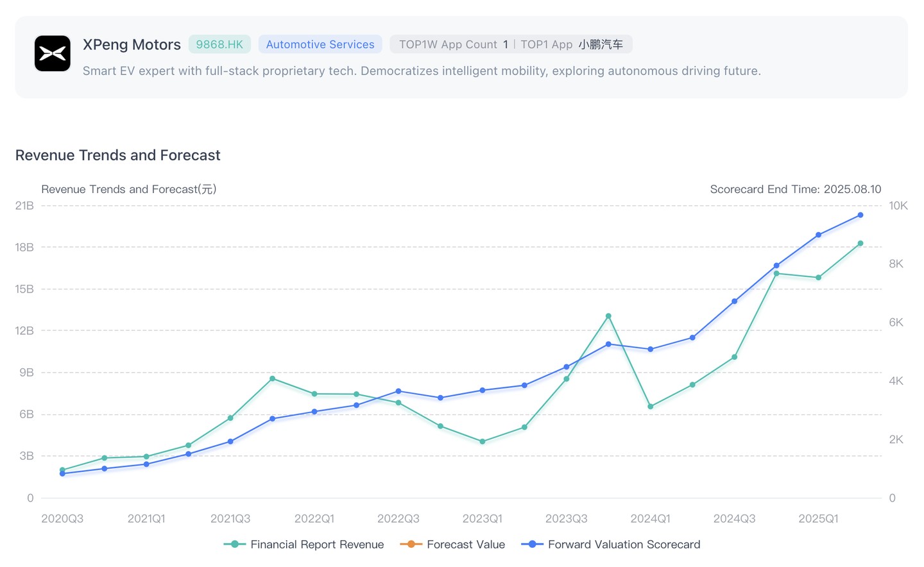Viewport: 924px width, 567px height.
Task: Select the green revenue peak point before 2024Q1
Action: (608, 316)
